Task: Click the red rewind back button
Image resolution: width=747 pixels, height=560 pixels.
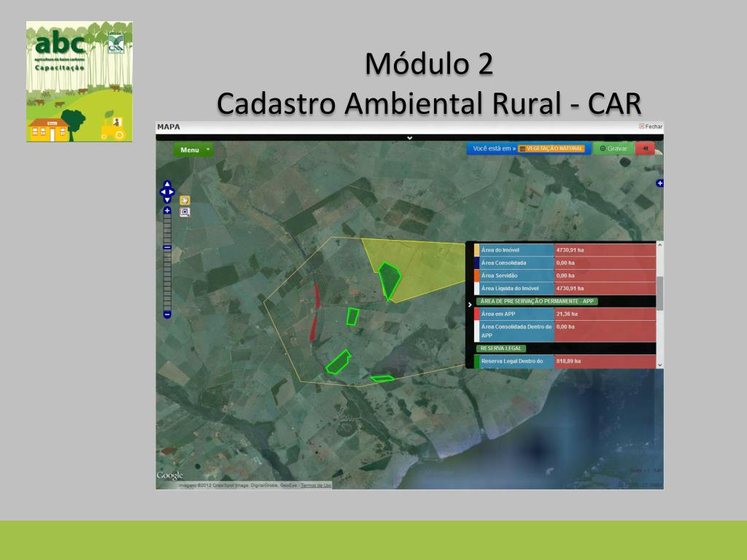Action: pos(646,149)
